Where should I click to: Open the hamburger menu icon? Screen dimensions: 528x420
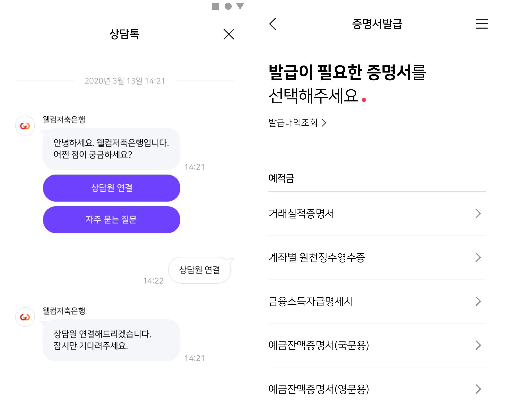tap(482, 24)
